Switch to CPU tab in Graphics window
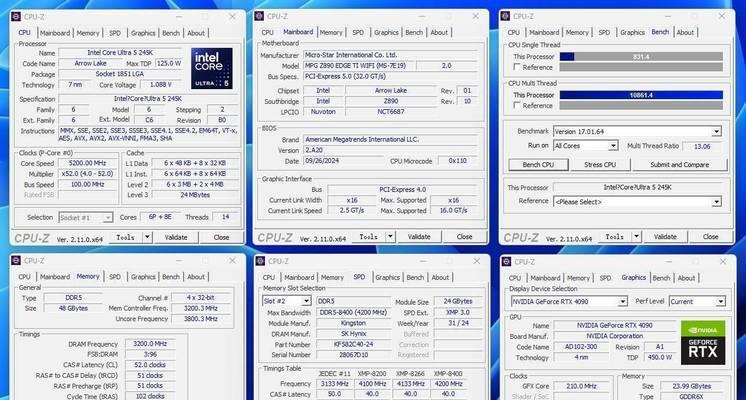 tap(515, 278)
